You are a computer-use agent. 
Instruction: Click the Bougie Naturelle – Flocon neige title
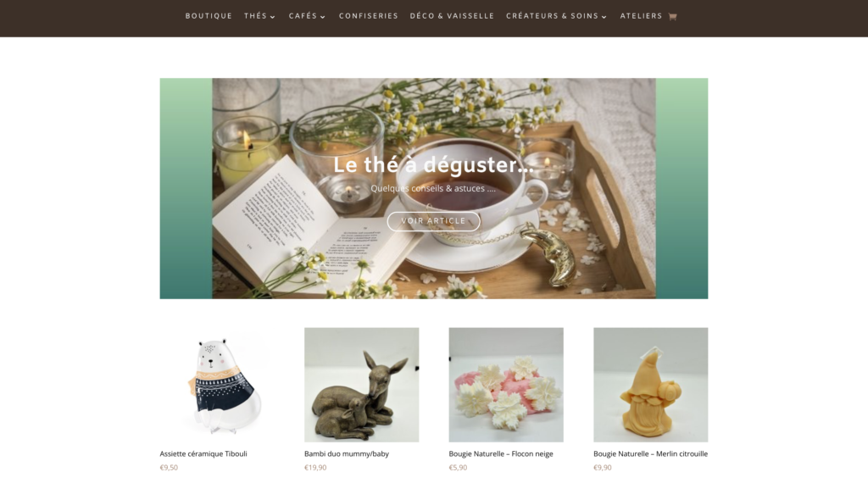[x=501, y=454]
